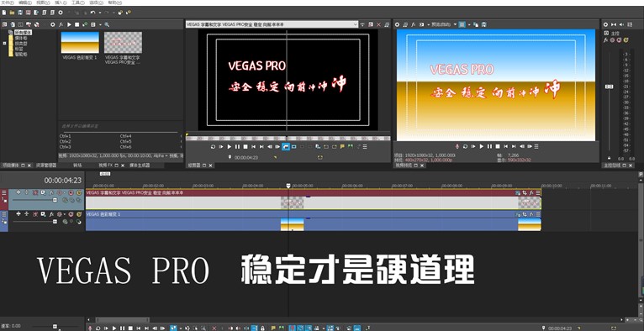
Task: Pause playback in the Trimmer transport
Action: pyautogui.click(x=237, y=146)
